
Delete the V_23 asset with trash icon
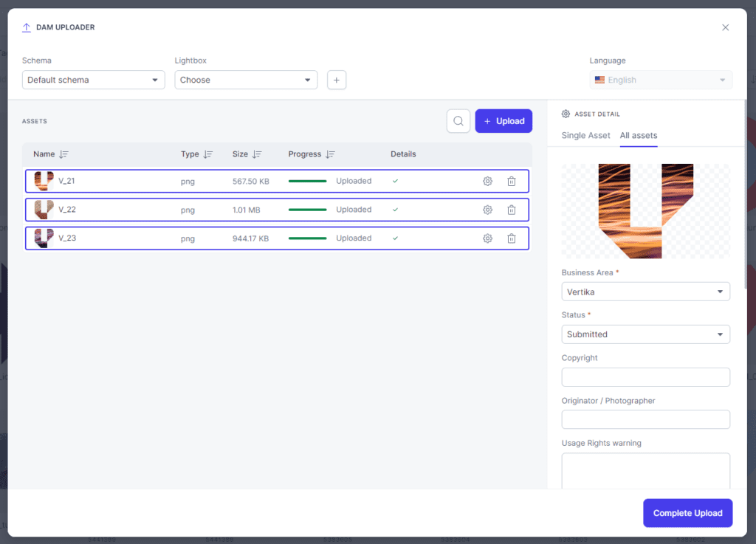512,238
